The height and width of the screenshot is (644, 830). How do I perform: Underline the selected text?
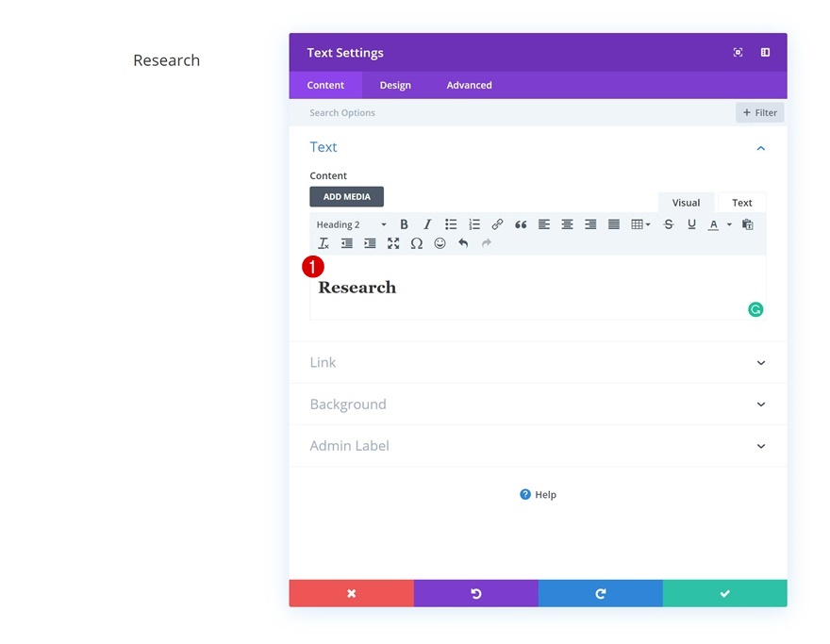[x=691, y=224]
